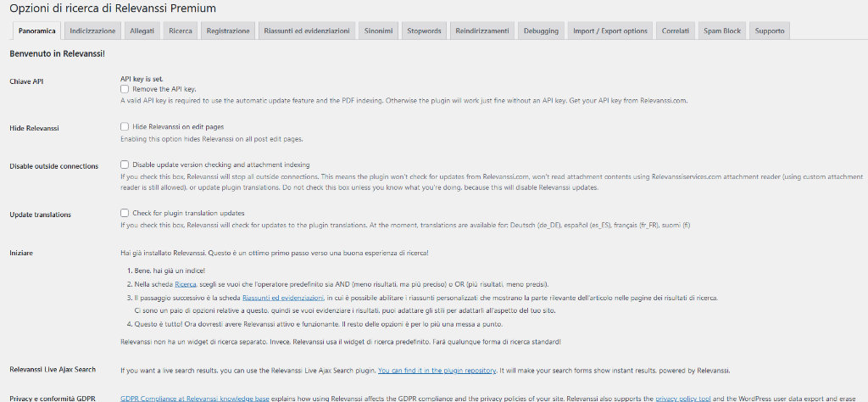868x402 pixels.
Task: Enable Check for plugin translation updates
Action: pos(125,213)
